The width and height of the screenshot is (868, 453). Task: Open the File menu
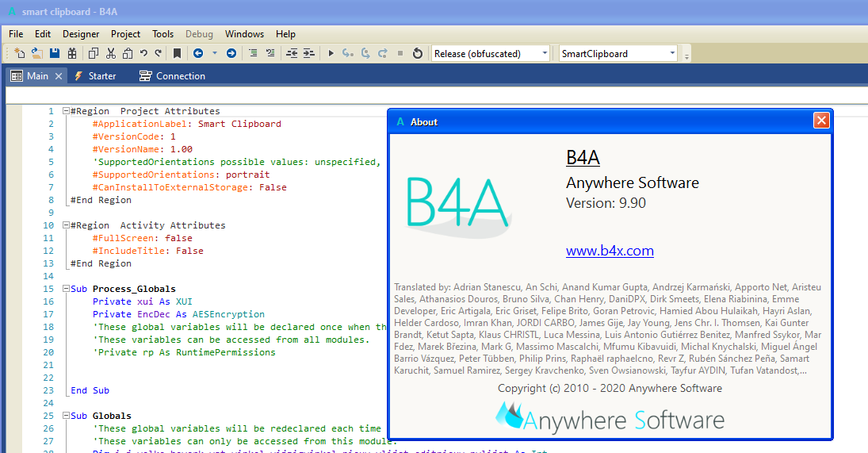click(x=16, y=34)
